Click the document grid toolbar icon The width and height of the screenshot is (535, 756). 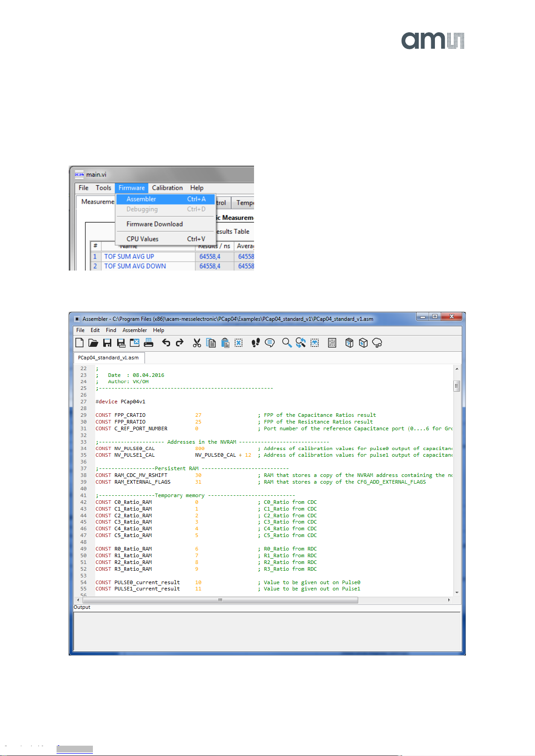coord(332,343)
